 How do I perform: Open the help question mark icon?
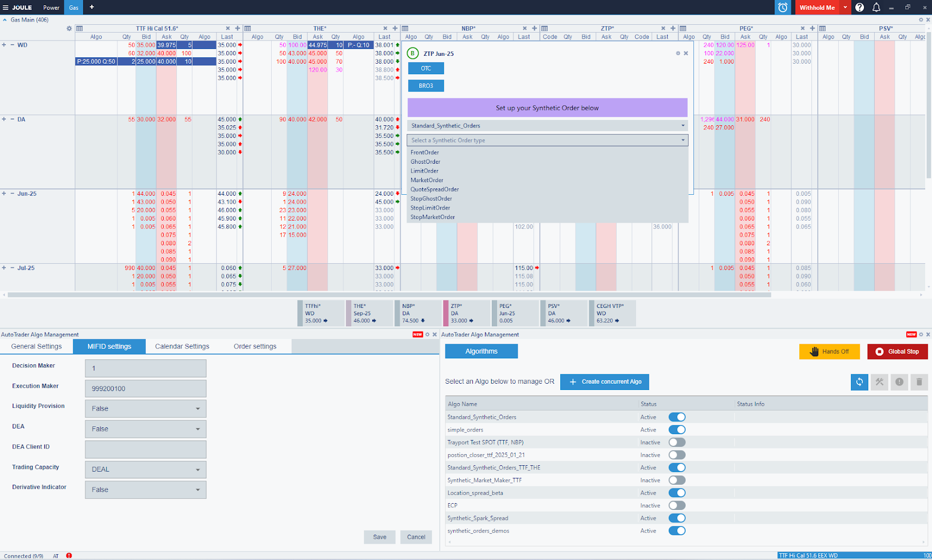coord(859,7)
